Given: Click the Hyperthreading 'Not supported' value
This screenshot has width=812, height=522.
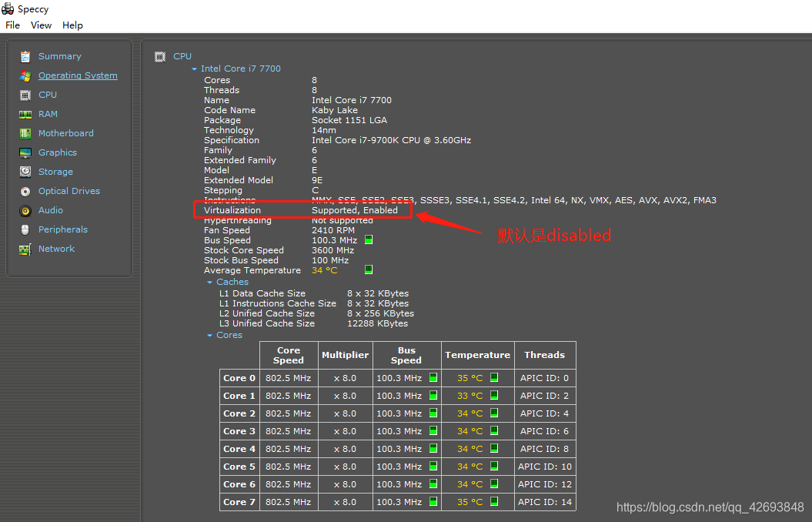Looking at the screenshot, I should point(343,221).
